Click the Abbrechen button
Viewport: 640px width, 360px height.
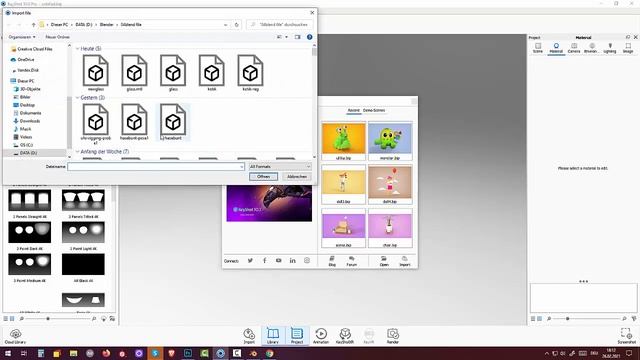(x=297, y=177)
